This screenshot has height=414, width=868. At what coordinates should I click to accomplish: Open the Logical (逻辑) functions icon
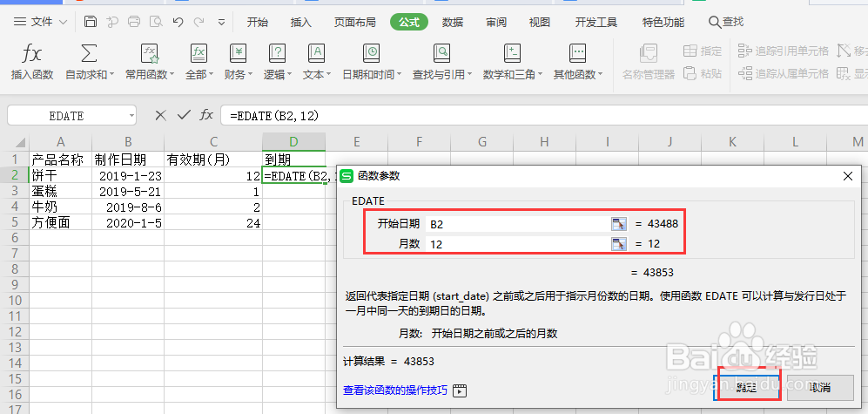click(x=277, y=54)
